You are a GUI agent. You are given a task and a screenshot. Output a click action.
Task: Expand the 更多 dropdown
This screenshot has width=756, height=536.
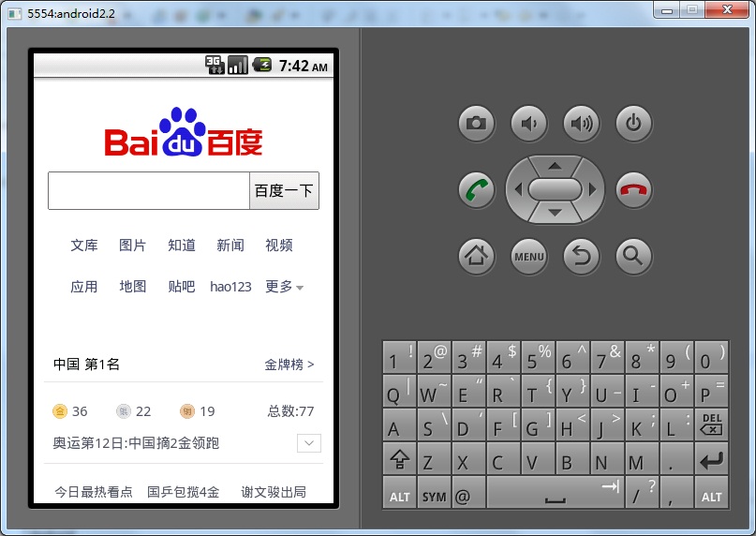pyautogui.click(x=284, y=287)
